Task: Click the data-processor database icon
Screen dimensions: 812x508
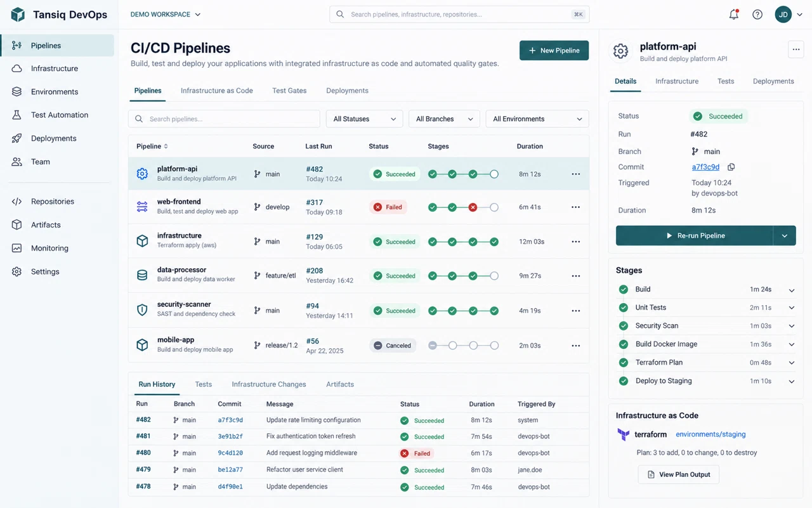Action: tap(142, 275)
